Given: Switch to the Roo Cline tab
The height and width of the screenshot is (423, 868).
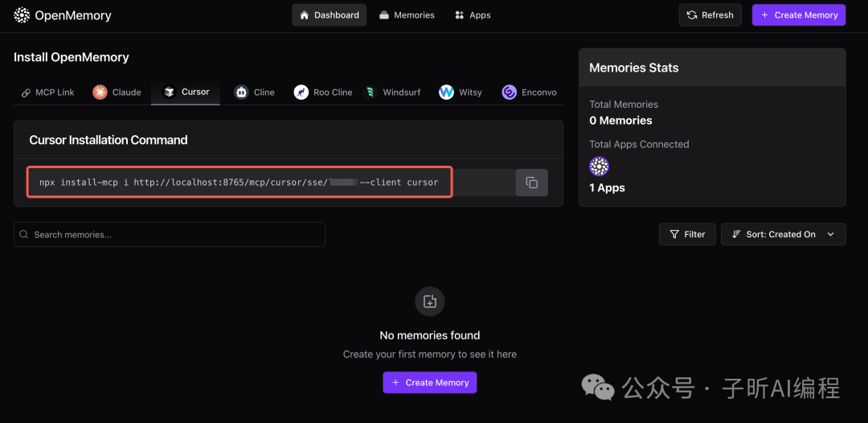Looking at the screenshot, I should click(x=323, y=92).
